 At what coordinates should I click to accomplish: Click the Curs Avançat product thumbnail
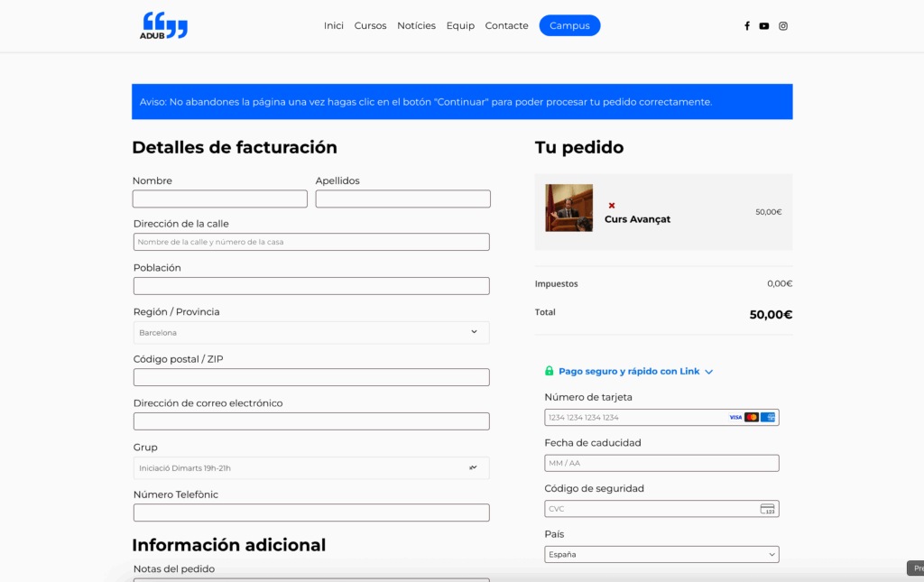coord(568,208)
